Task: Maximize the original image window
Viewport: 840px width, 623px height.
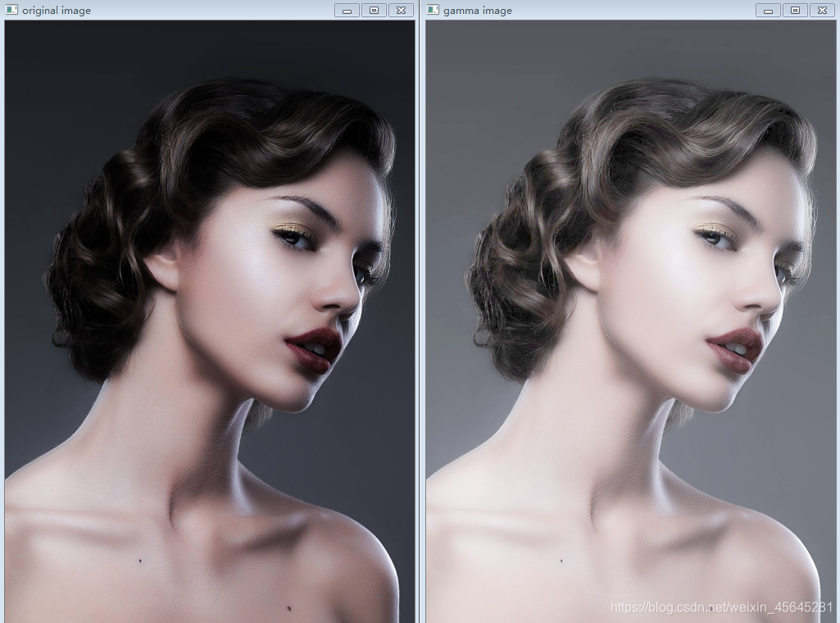Action: coord(374,10)
